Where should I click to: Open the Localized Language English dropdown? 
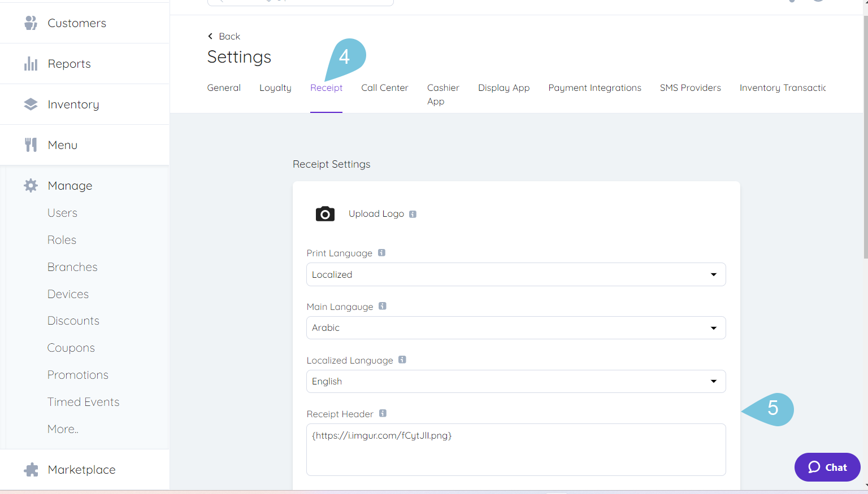coord(515,382)
